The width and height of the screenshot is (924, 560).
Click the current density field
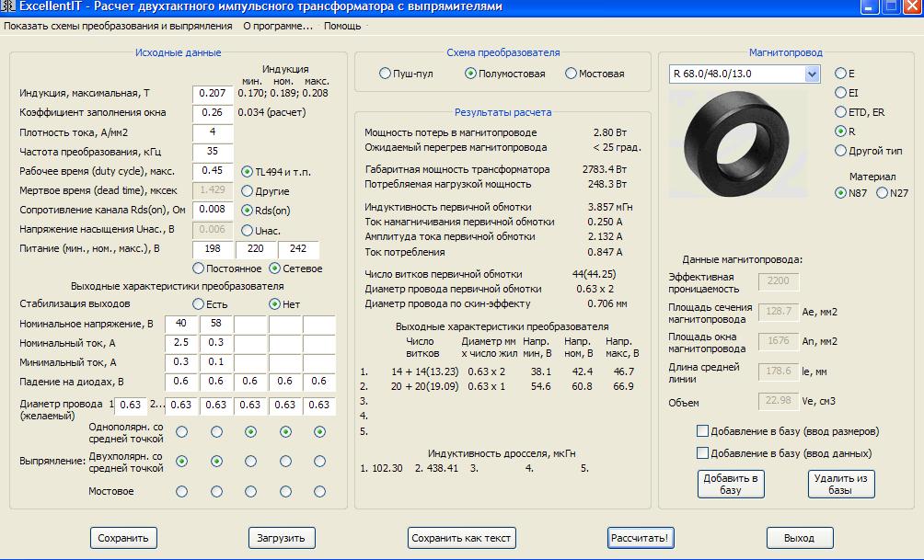[213, 131]
